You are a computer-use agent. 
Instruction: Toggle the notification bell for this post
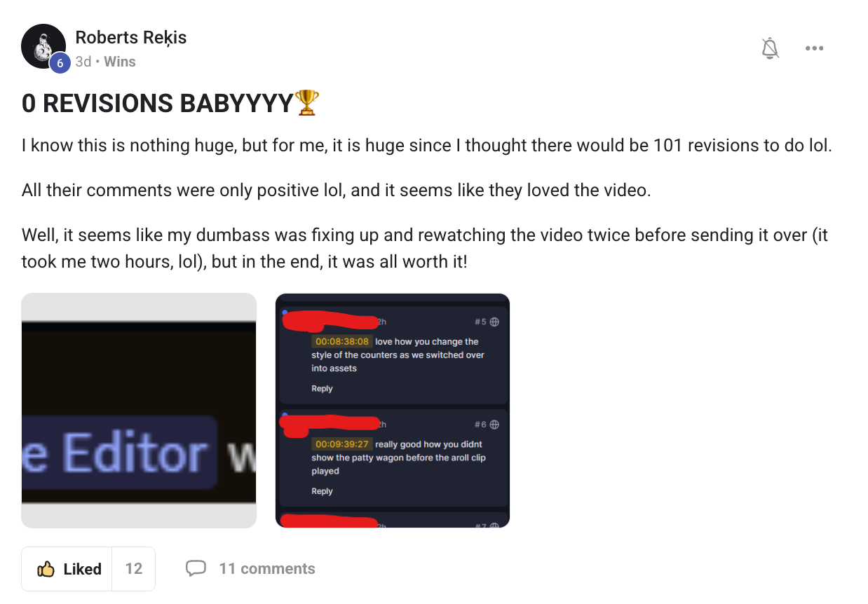[770, 48]
